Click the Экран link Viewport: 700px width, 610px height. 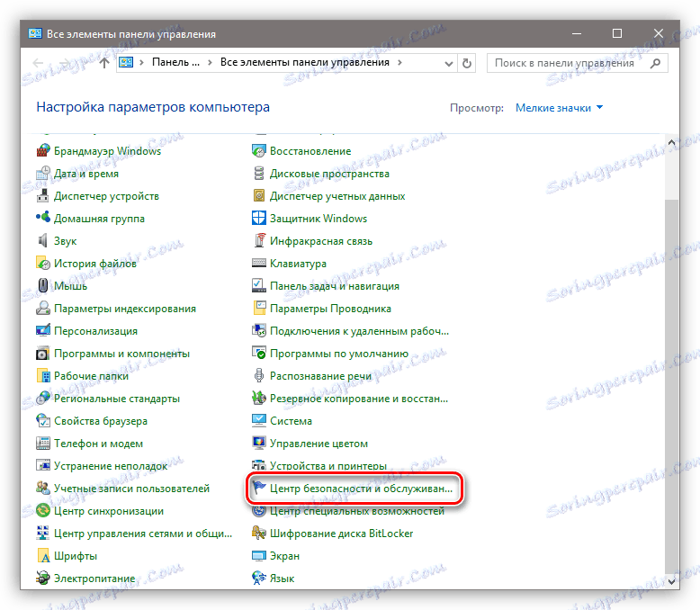[285, 556]
